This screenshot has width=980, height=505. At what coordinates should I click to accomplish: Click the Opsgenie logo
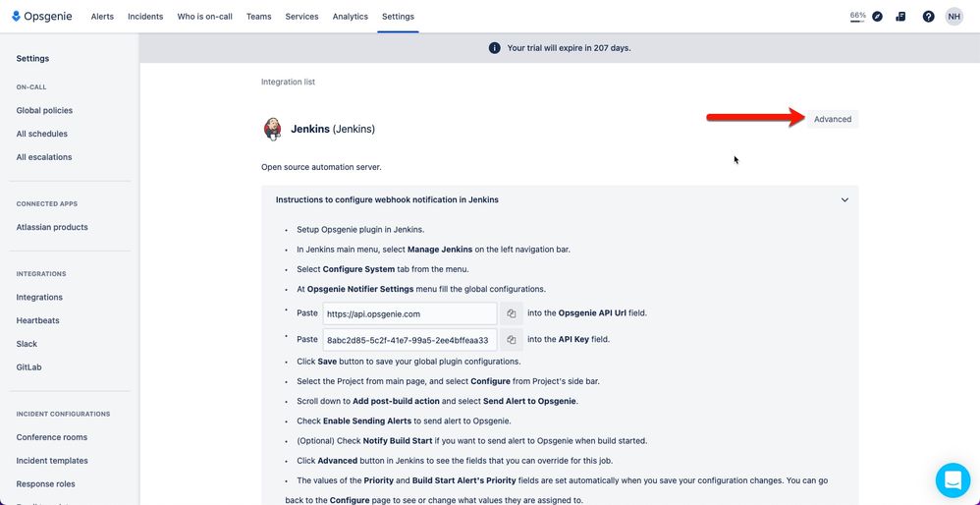point(42,17)
